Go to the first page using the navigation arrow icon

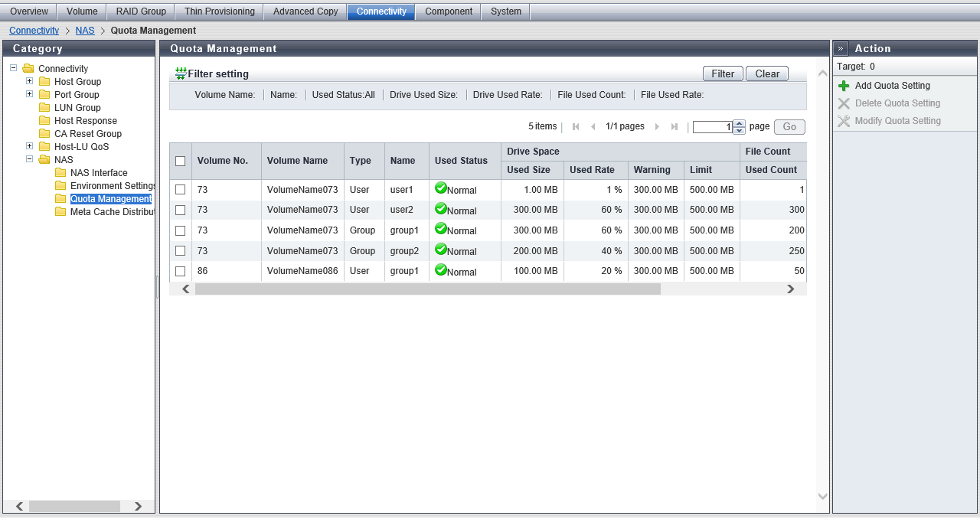(x=576, y=127)
